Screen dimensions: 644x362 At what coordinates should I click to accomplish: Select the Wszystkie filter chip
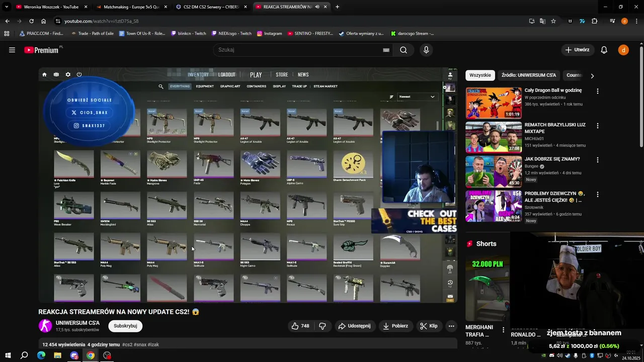[480, 75]
